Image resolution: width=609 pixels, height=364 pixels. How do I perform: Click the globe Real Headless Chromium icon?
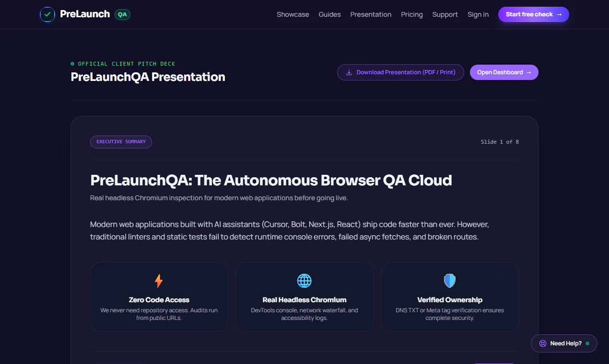[304, 281]
